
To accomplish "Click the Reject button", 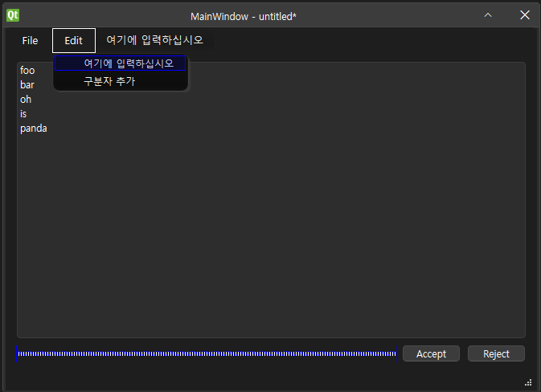I will point(496,353).
